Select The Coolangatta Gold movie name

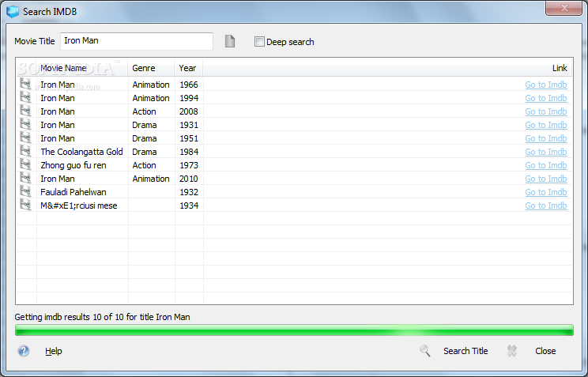81,153
